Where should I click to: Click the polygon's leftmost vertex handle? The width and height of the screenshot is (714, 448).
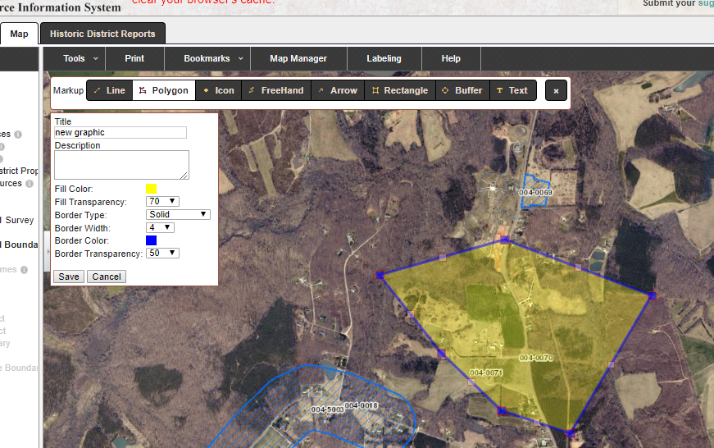tap(380, 275)
